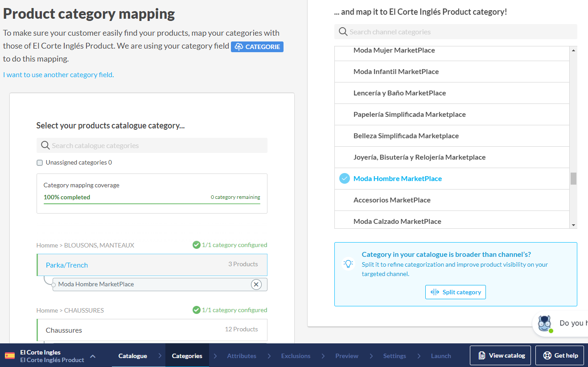This screenshot has height=367, width=588.
Task: Click the blue checkmark on Moda Hombre
Action: pyautogui.click(x=345, y=179)
